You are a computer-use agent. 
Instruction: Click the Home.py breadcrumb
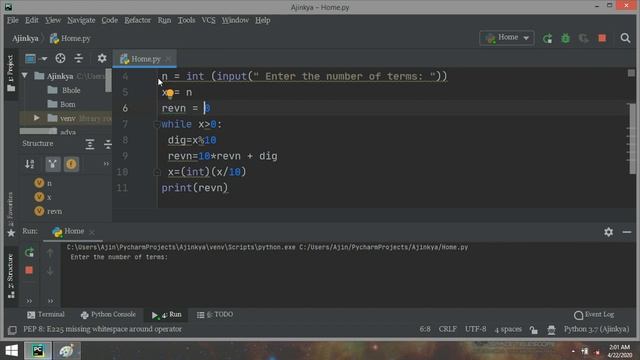click(x=70, y=38)
